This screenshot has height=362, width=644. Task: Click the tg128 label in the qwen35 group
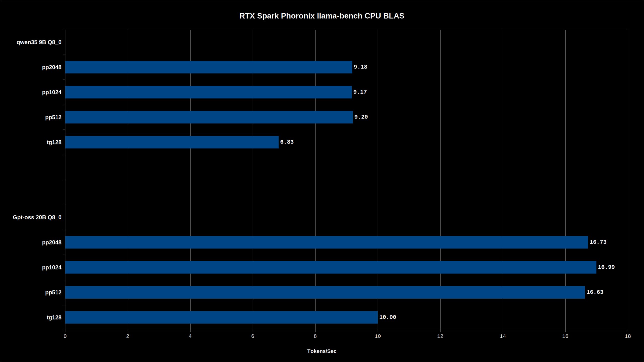54,142
